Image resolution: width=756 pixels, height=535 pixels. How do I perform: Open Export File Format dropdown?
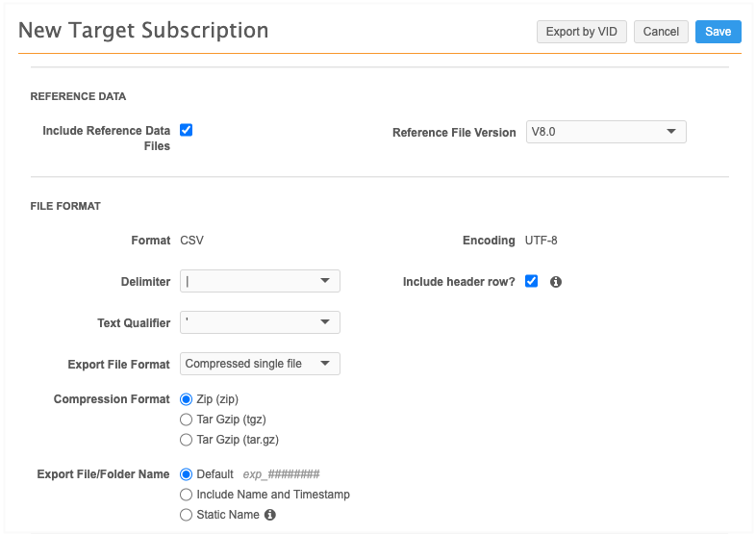click(260, 364)
